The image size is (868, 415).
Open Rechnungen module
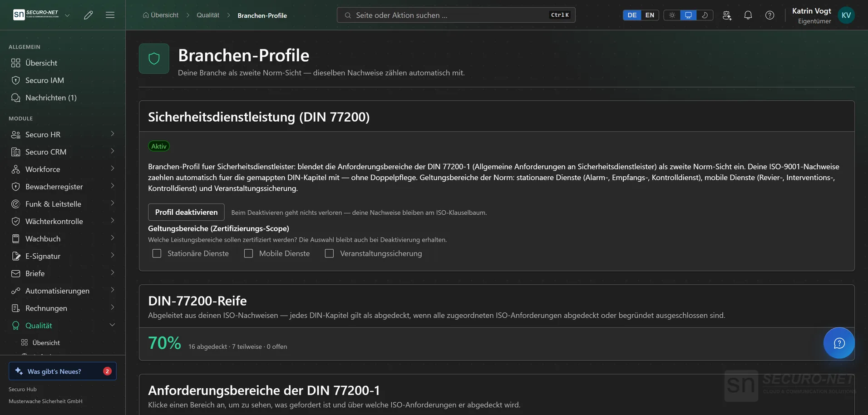[x=63, y=308]
